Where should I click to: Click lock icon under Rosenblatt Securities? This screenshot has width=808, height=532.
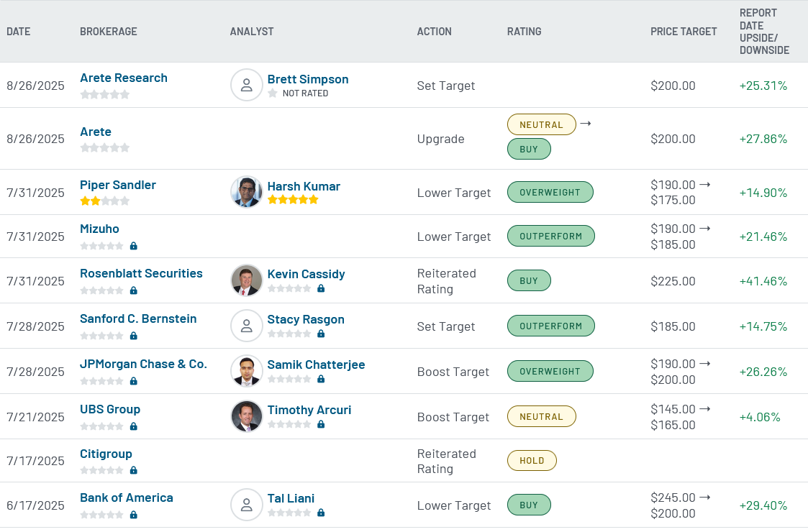click(x=133, y=290)
